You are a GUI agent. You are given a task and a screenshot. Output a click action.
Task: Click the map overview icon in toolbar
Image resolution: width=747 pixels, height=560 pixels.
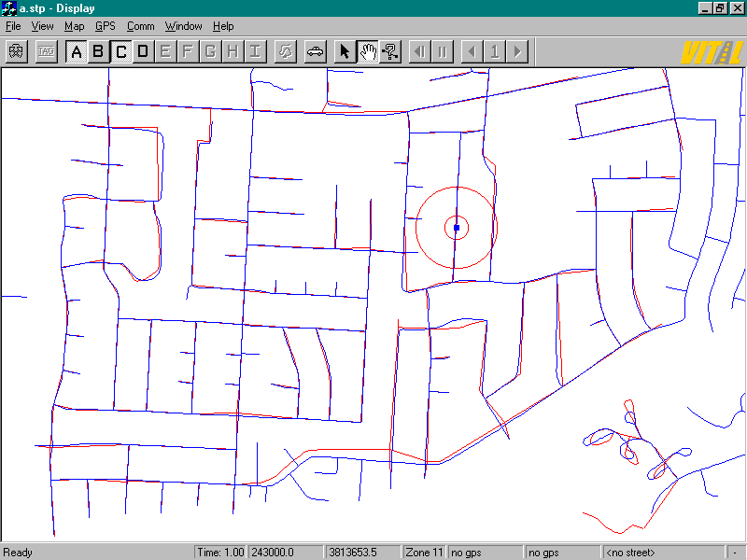(17, 51)
